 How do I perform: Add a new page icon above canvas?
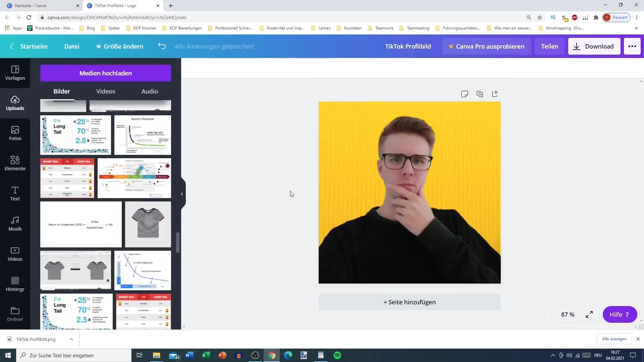(495, 94)
